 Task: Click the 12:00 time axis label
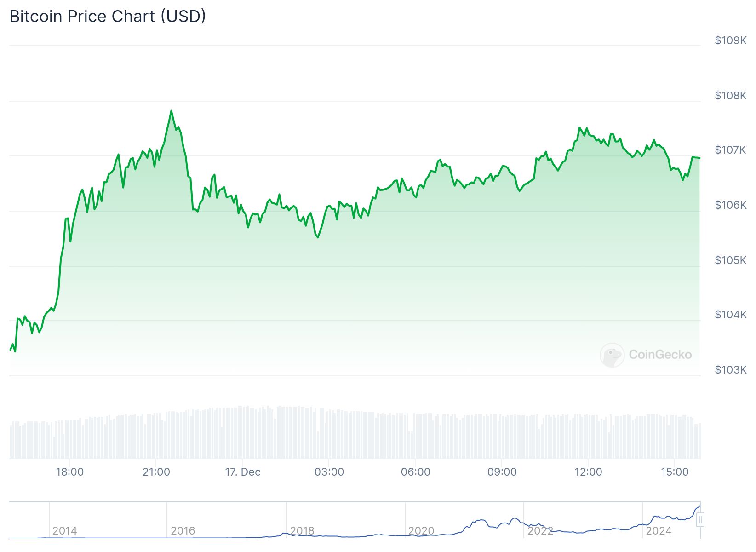point(589,472)
